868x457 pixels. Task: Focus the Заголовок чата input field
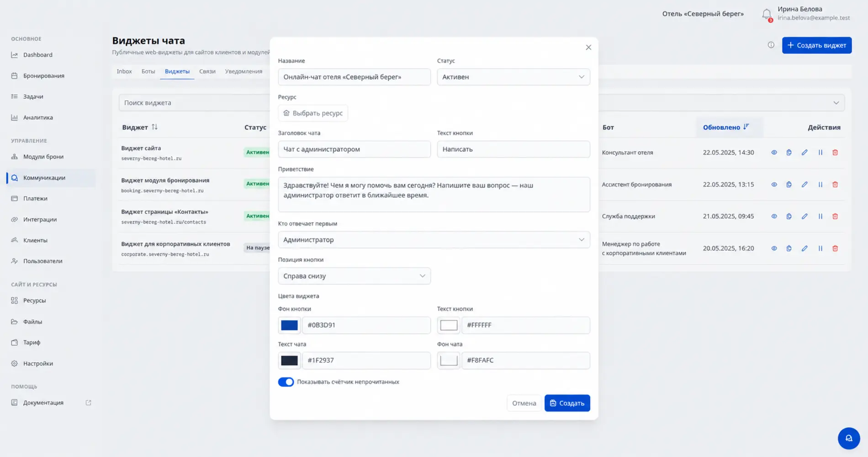tap(354, 149)
